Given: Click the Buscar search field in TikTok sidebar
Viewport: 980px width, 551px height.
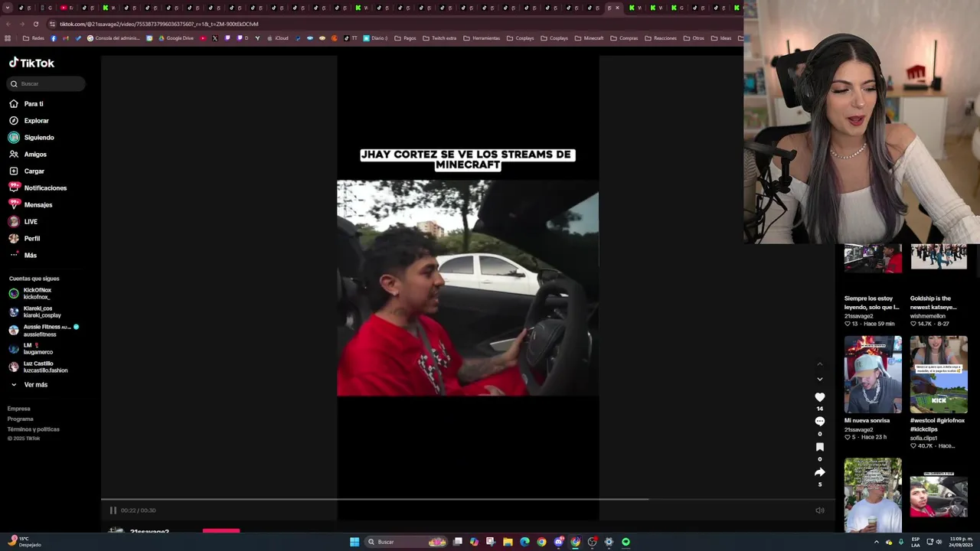Looking at the screenshot, I should click(x=46, y=83).
